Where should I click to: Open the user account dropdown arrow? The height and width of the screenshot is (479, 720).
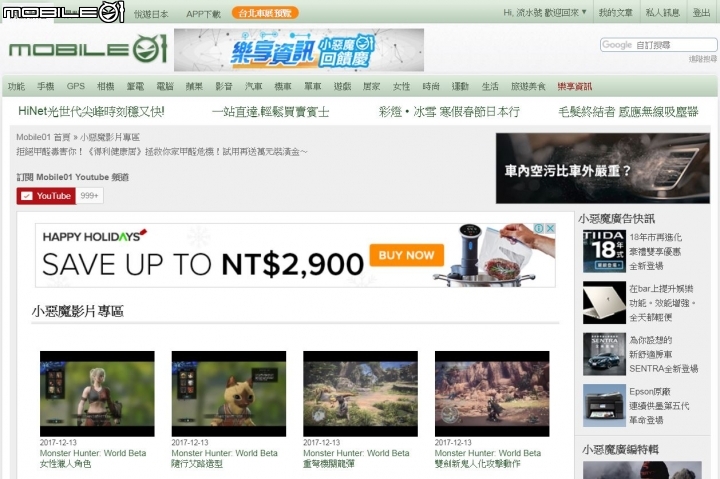coord(584,12)
